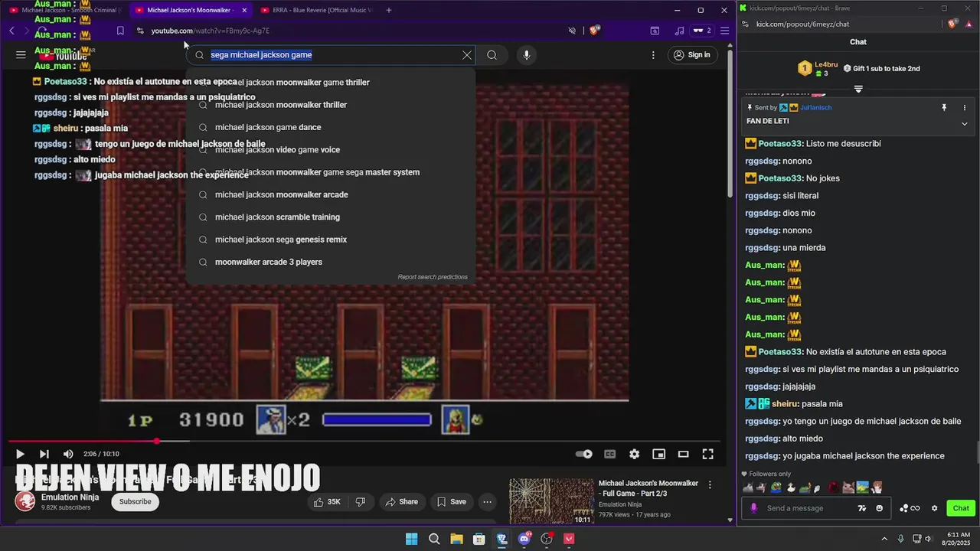
Task: Open options for the Part 2/3 recommendation
Action: tap(710, 485)
